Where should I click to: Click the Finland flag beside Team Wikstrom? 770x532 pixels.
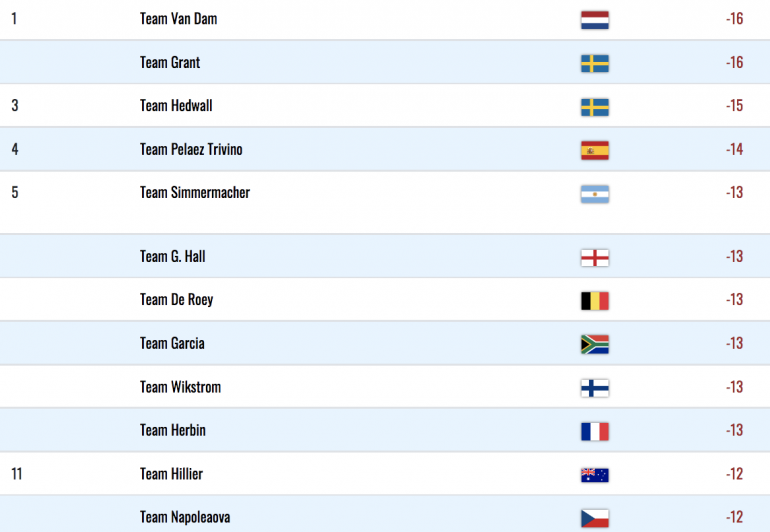[595, 388]
